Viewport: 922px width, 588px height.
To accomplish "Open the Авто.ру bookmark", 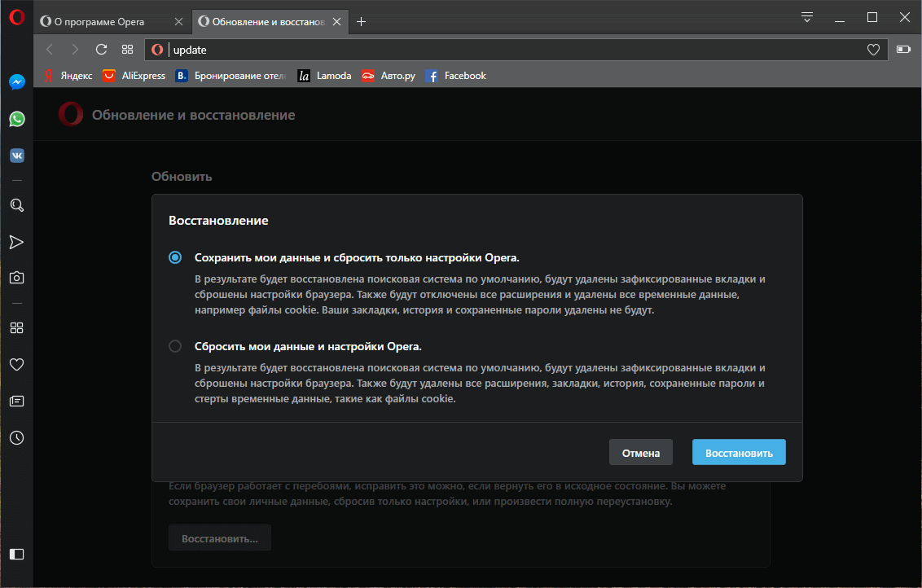I will pyautogui.click(x=388, y=75).
